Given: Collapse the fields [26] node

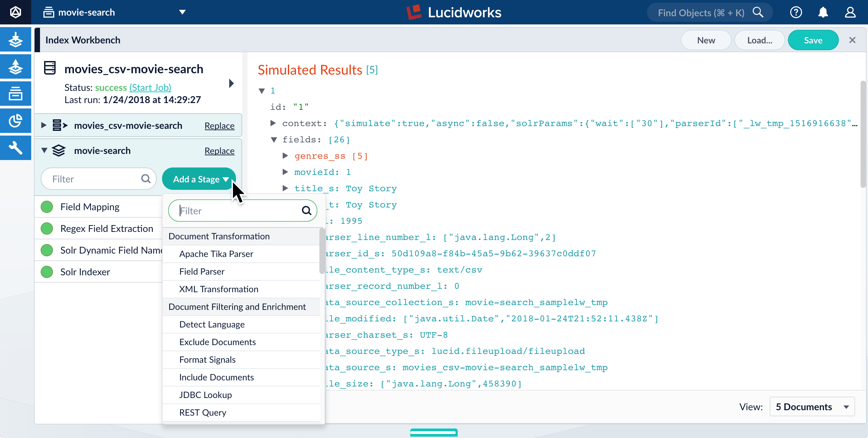Looking at the screenshot, I should 274,140.
